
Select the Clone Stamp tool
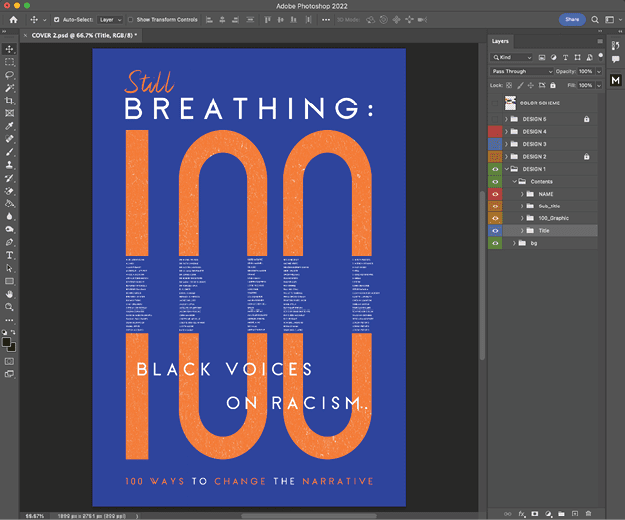[x=9, y=165]
